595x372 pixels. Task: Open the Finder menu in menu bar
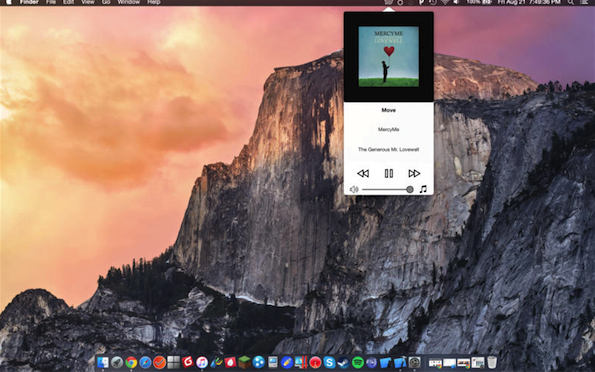pos(29,2)
